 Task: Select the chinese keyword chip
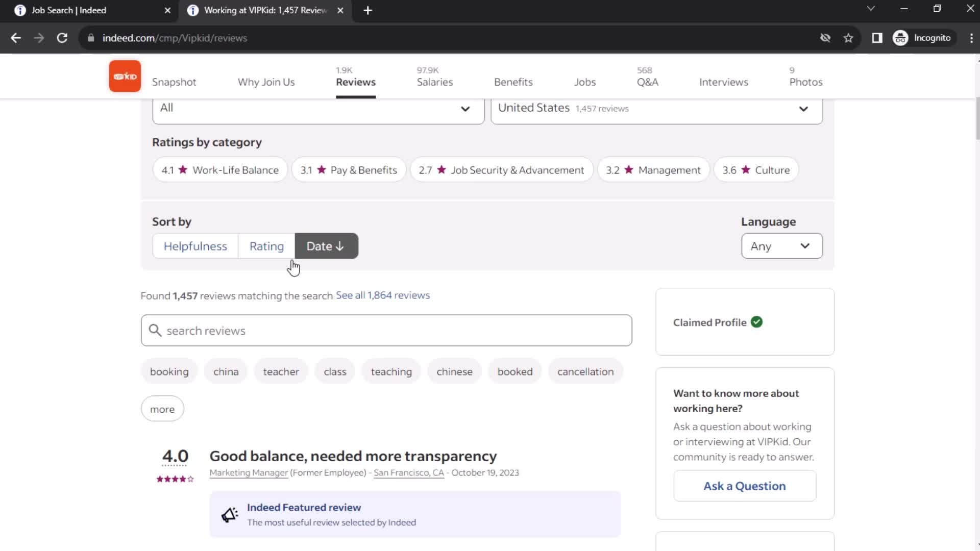click(454, 372)
